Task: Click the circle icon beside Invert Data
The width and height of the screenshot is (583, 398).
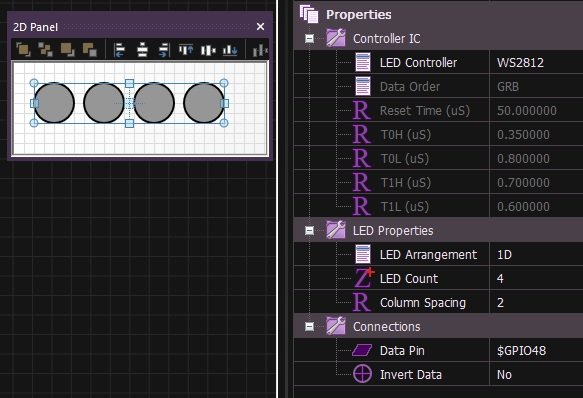Action: [362, 373]
